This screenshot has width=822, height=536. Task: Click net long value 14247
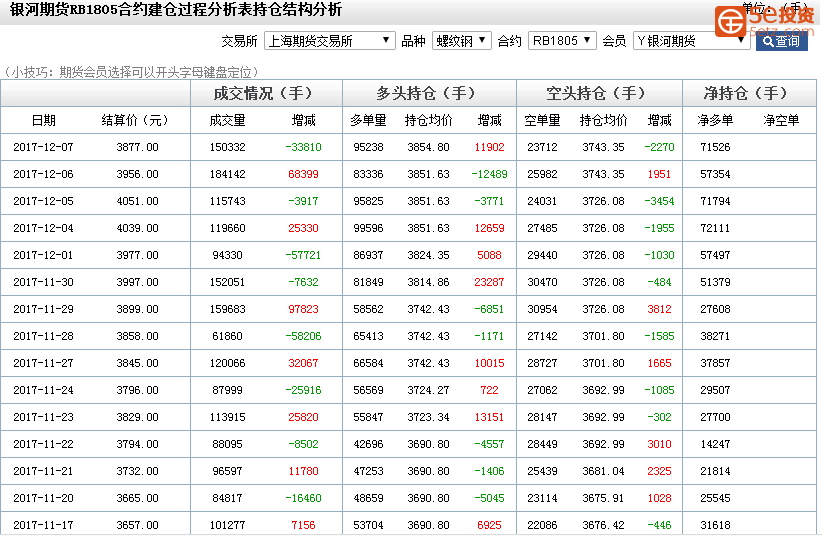715,444
